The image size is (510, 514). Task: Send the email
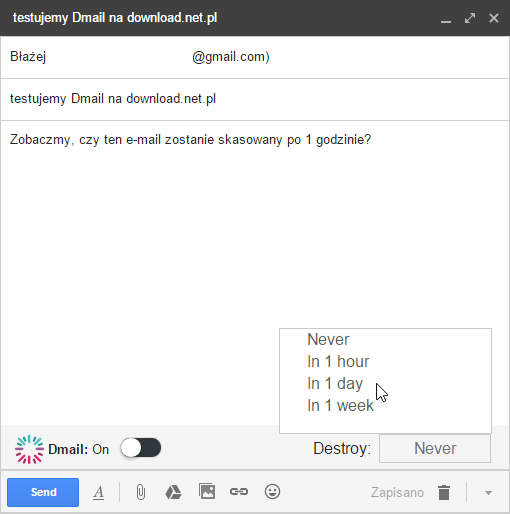click(x=43, y=492)
